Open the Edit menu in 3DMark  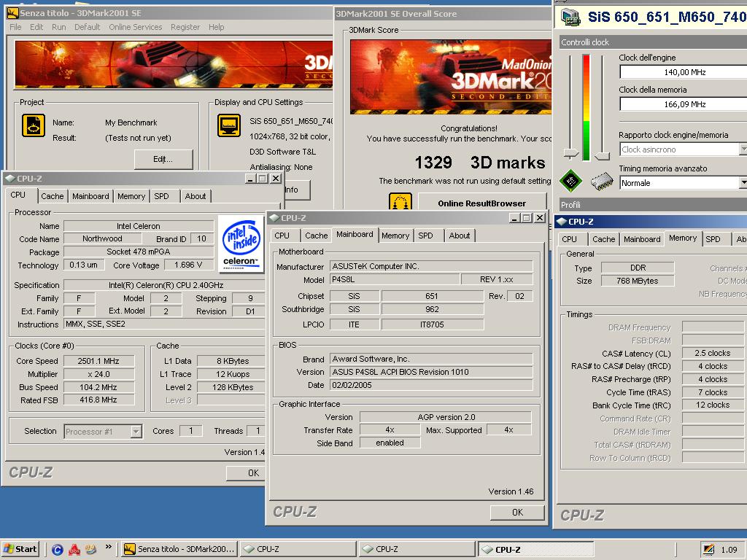click(36, 27)
